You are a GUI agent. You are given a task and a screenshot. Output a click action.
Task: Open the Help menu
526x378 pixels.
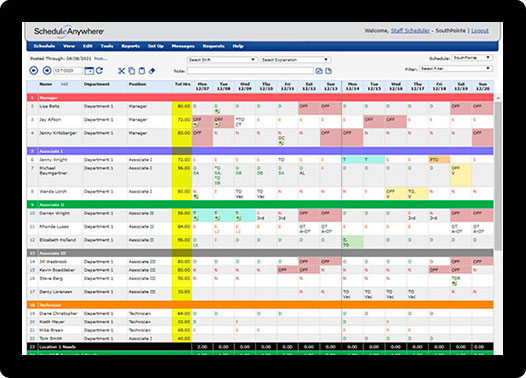point(238,46)
